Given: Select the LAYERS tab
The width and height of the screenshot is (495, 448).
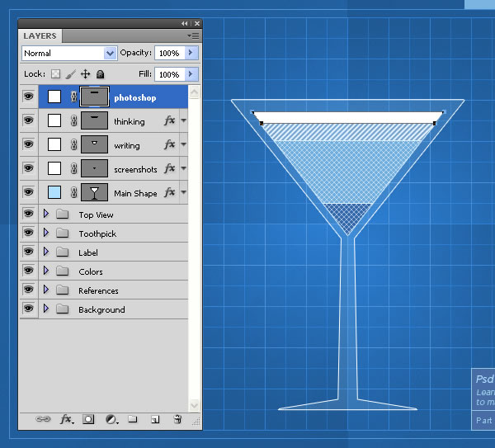Looking at the screenshot, I should coord(40,36).
